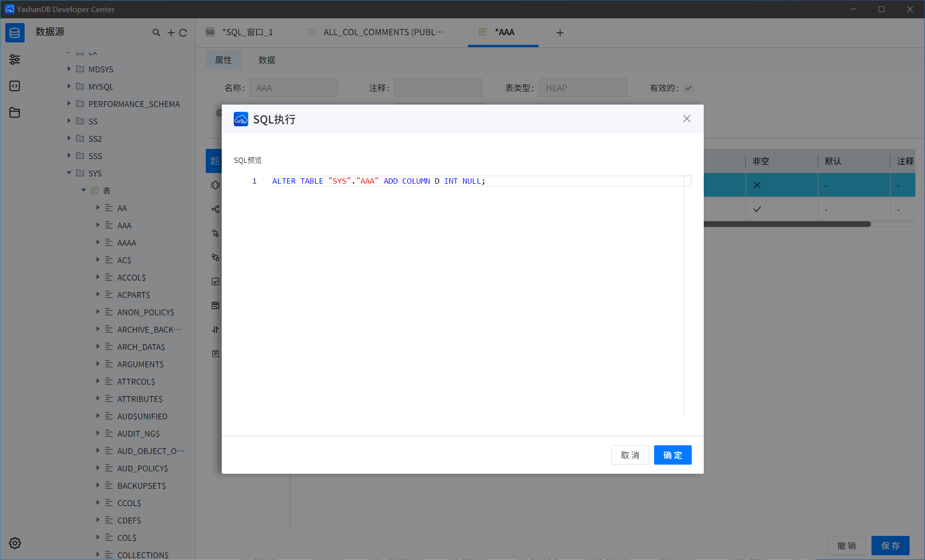Viewport: 925px width, 560px height.
Task: Click the SQL window icon on SQL_窗口_1 tab
Action: click(x=211, y=32)
